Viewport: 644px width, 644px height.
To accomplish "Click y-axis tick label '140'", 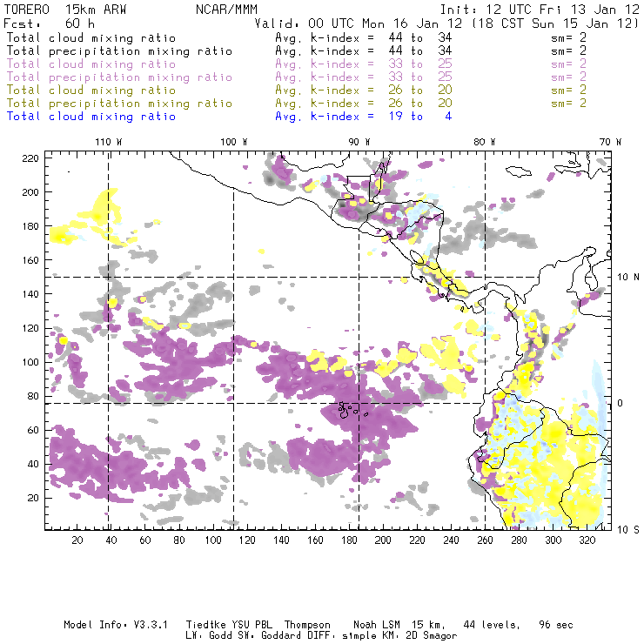I will coord(30,294).
